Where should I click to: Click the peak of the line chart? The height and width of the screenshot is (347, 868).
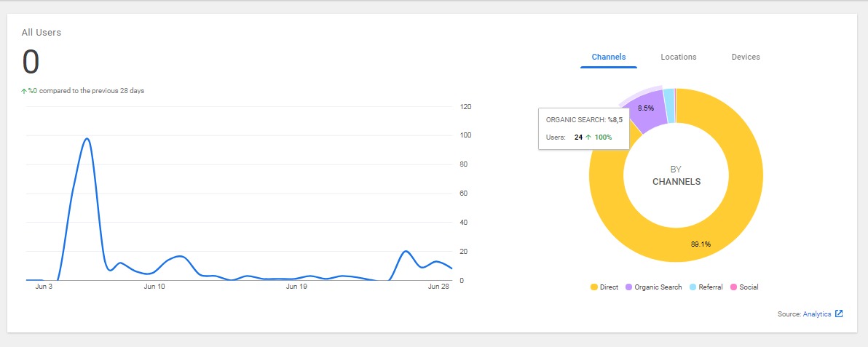(x=87, y=138)
